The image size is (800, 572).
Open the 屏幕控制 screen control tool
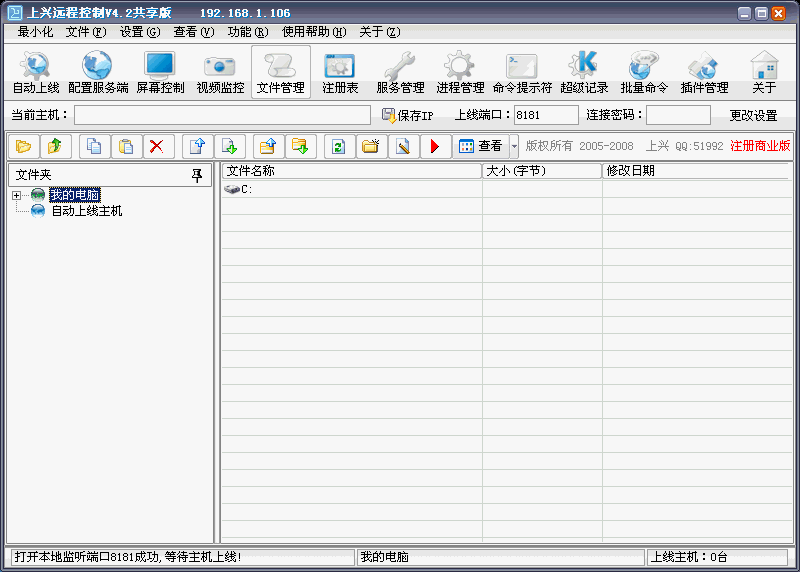pyautogui.click(x=160, y=72)
